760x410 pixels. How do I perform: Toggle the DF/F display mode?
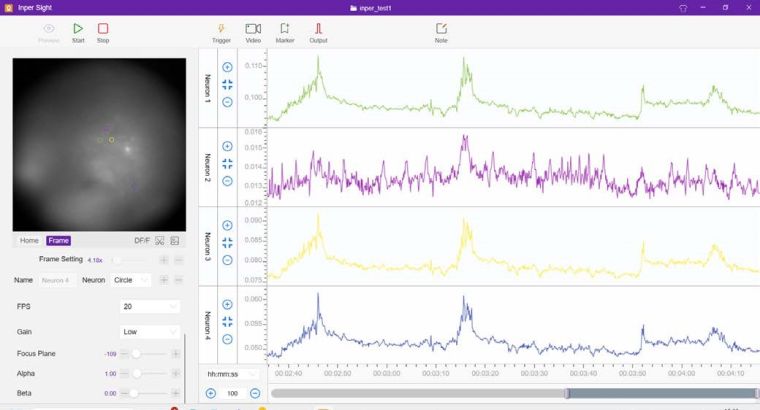click(x=142, y=240)
